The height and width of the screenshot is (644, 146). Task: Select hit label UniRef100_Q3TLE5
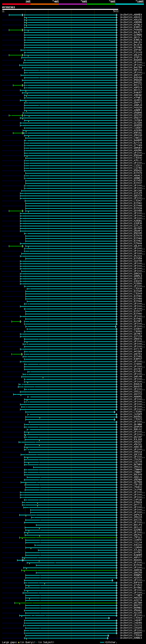(x=131, y=193)
